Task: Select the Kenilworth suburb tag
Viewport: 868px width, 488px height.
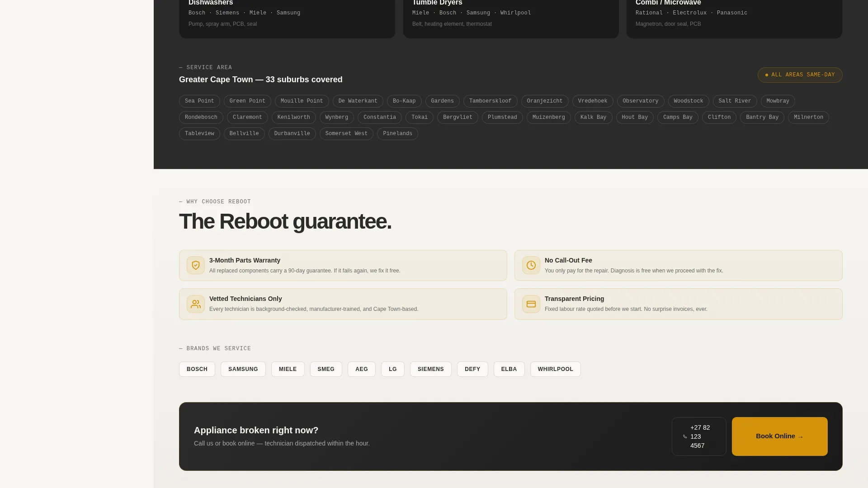Action: click(294, 117)
